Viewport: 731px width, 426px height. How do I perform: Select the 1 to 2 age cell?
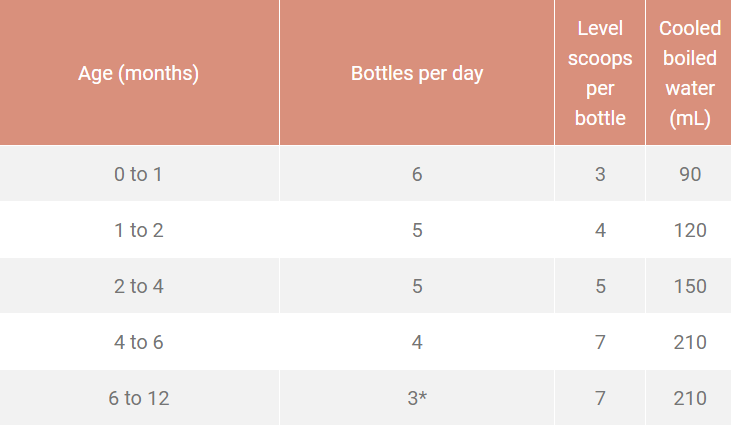point(139,230)
